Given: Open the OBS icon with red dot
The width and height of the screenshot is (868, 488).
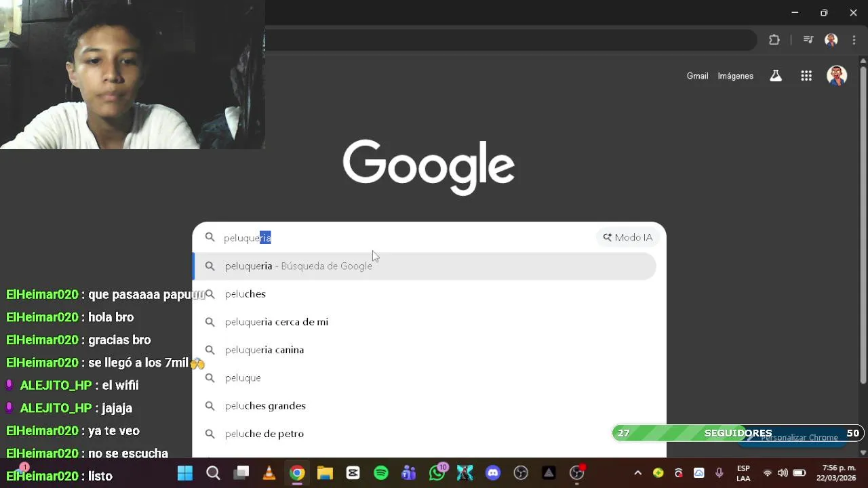Looking at the screenshot, I should click(x=577, y=472).
